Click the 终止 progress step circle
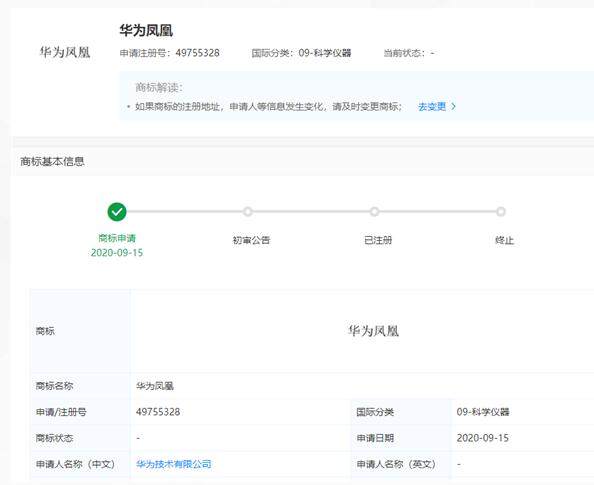Screen dimensions: 594x485 click(501, 211)
